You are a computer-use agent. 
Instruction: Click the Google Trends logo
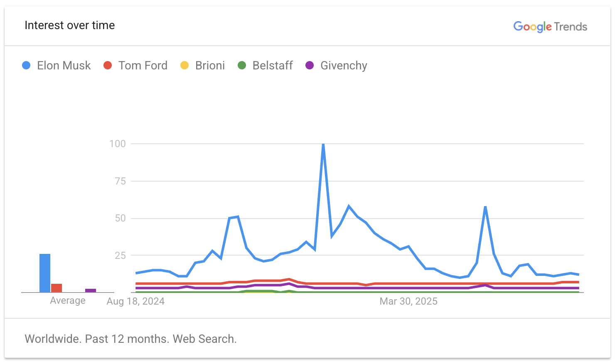pyautogui.click(x=550, y=27)
